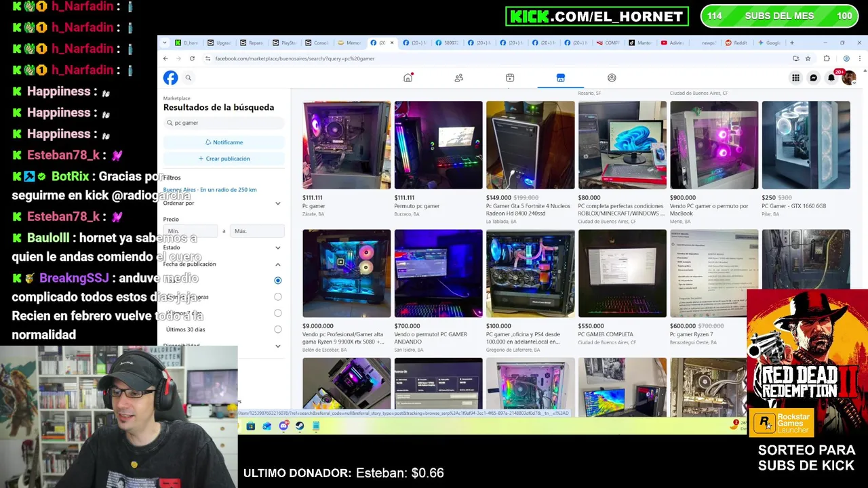Open the Zárate $111.111 Pc gamer thumbnail
The width and height of the screenshot is (868, 488).
tap(347, 145)
